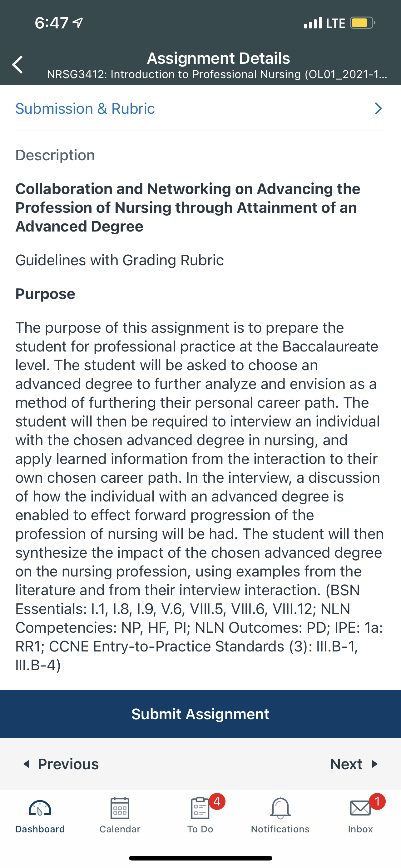Tap the Next triangle arrow

(x=374, y=764)
